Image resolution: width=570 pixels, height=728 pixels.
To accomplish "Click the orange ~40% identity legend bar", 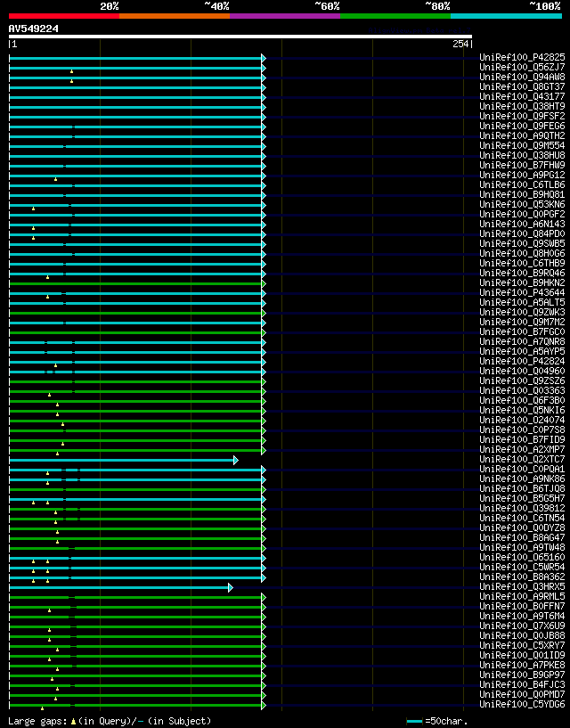I will click(175, 16).
